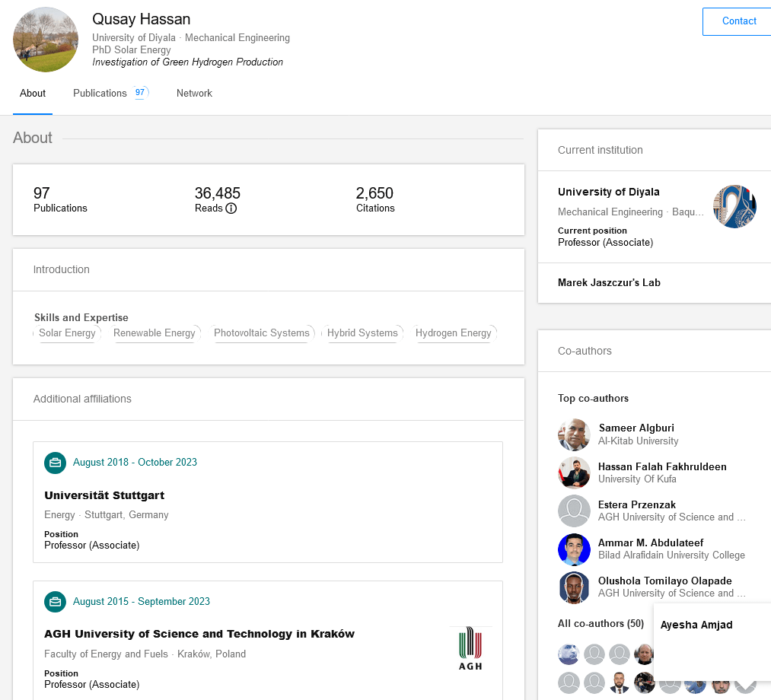771x700 pixels.
Task: Switch to the Publications tab
Action: tap(100, 94)
